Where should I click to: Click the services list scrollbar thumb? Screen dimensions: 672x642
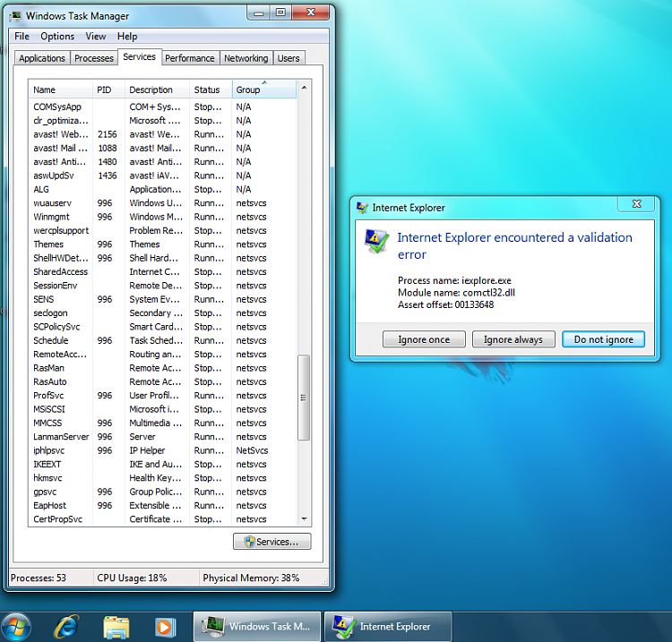304,398
